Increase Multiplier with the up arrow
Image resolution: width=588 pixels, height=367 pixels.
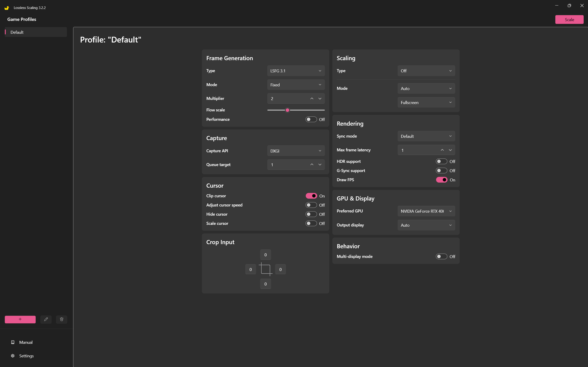coord(312,99)
